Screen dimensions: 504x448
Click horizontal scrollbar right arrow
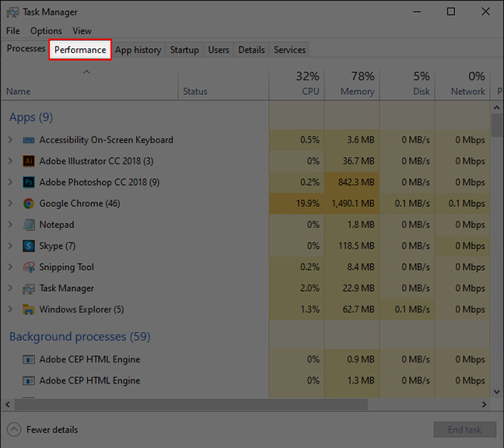tap(485, 404)
